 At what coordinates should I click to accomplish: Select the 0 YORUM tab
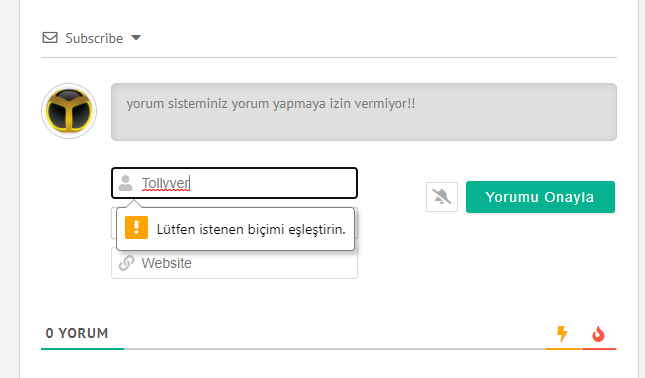(77, 333)
